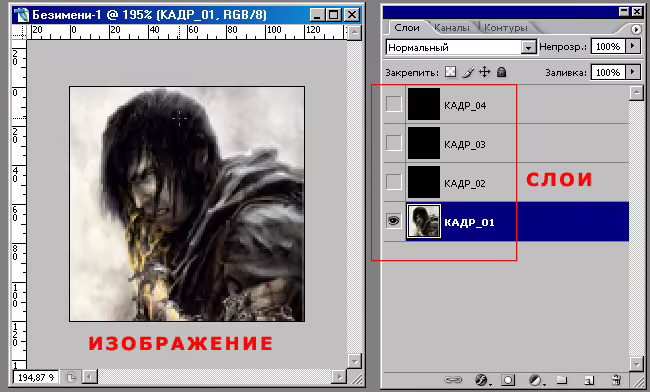The width and height of the screenshot is (650, 392).
Task: Click the opacity 100% input field
Action: click(x=608, y=46)
